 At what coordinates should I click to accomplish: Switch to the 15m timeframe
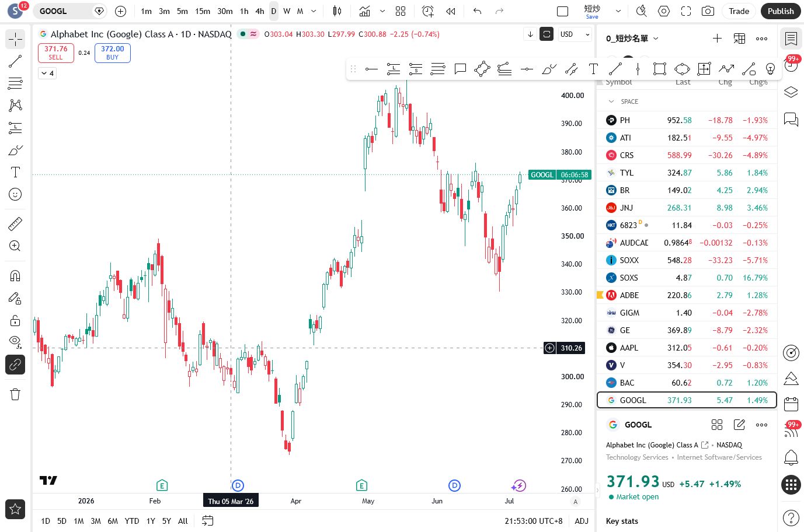pos(203,11)
